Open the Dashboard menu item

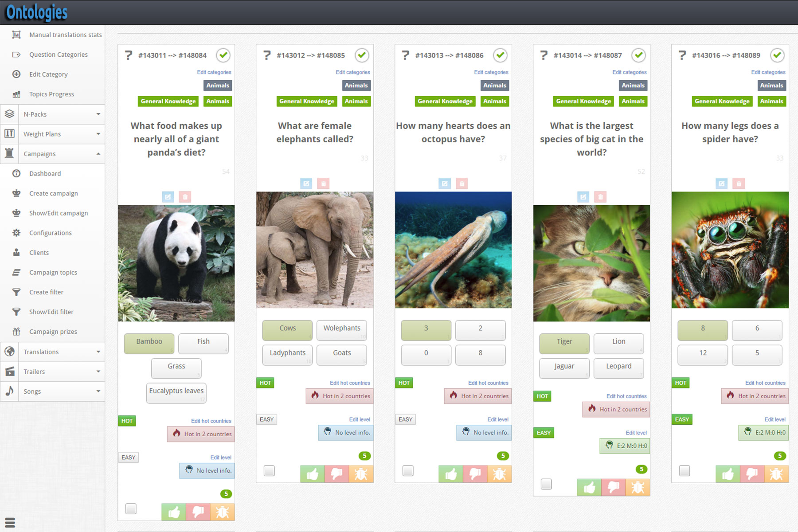pos(45,174)
